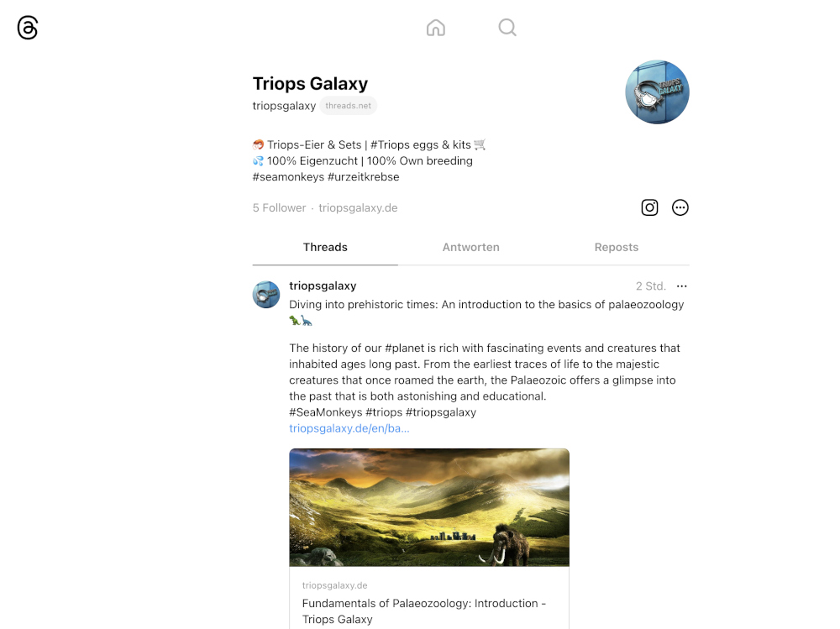Open the Search magnifier icon
This screenshot has width=840, height=629.
[x=507, y=28]
